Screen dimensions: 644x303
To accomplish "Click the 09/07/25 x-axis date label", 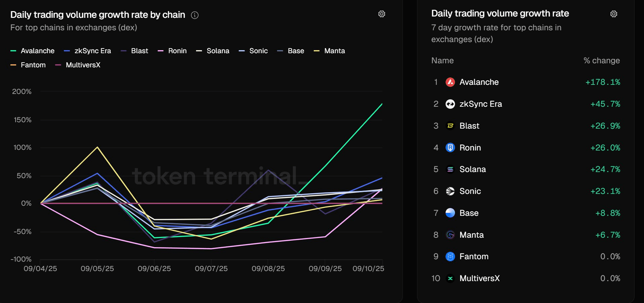I will click(211, 269).
